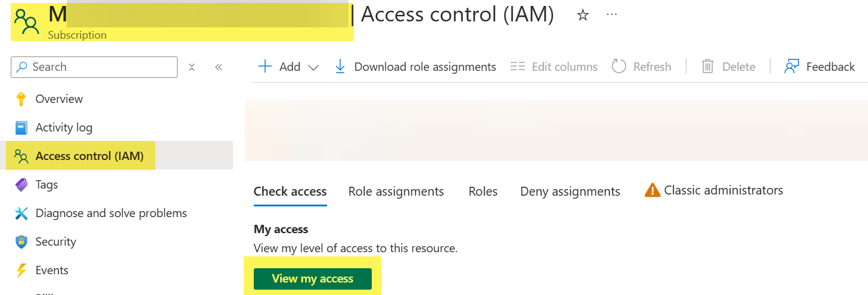Click the people icon beside Access control (IAM)

[21, 156]
